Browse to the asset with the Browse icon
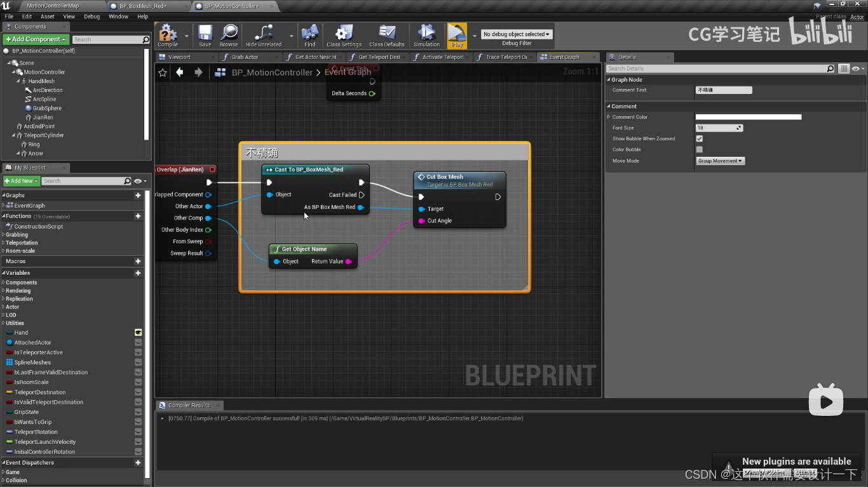 tap(229, 36)
